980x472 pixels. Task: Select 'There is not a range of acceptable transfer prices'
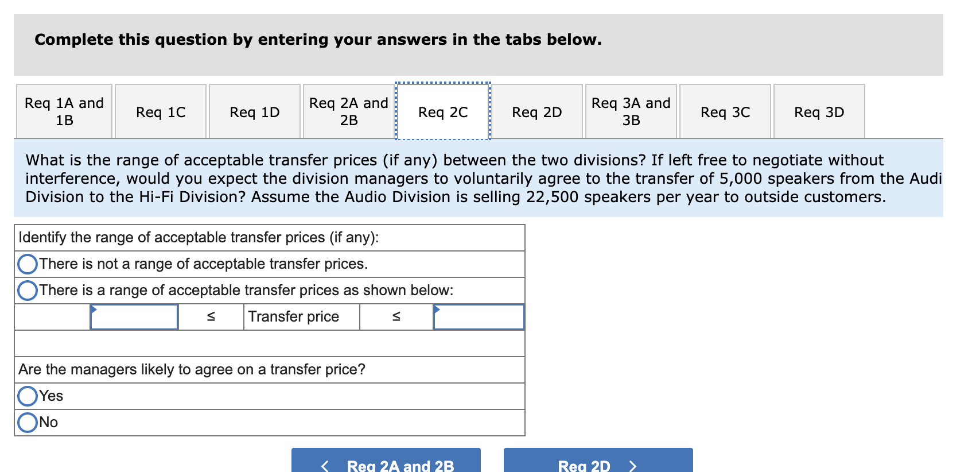click(26, 264)
